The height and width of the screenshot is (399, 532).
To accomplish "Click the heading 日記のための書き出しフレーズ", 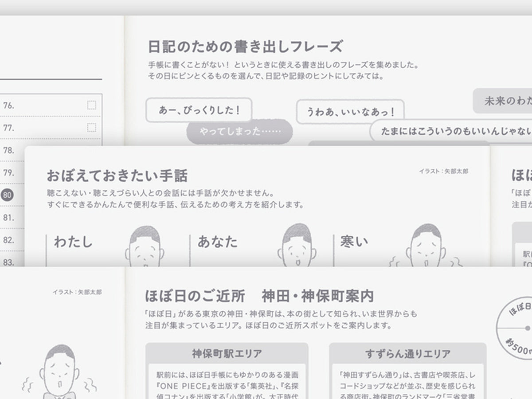I will coord(245,46).
